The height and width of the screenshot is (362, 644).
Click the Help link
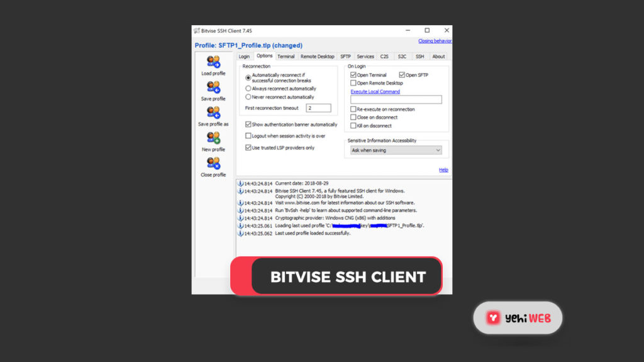point(443,170)
